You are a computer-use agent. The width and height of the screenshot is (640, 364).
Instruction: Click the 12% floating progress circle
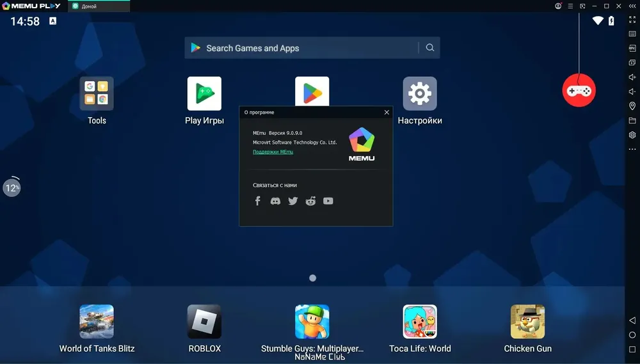click(12, 187)
